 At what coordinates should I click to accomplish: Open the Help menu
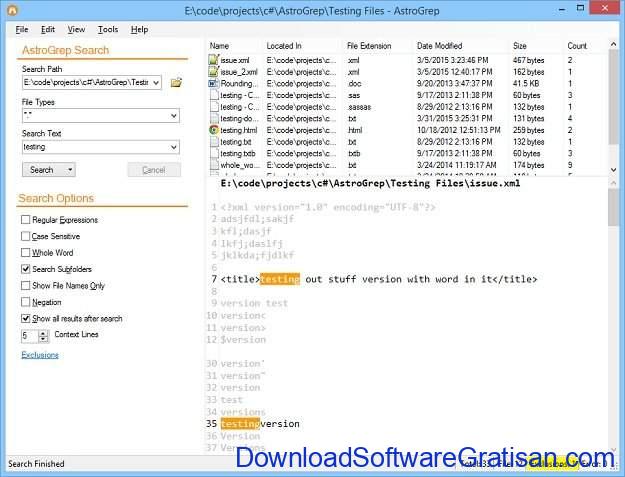click(x=140, y=29)
